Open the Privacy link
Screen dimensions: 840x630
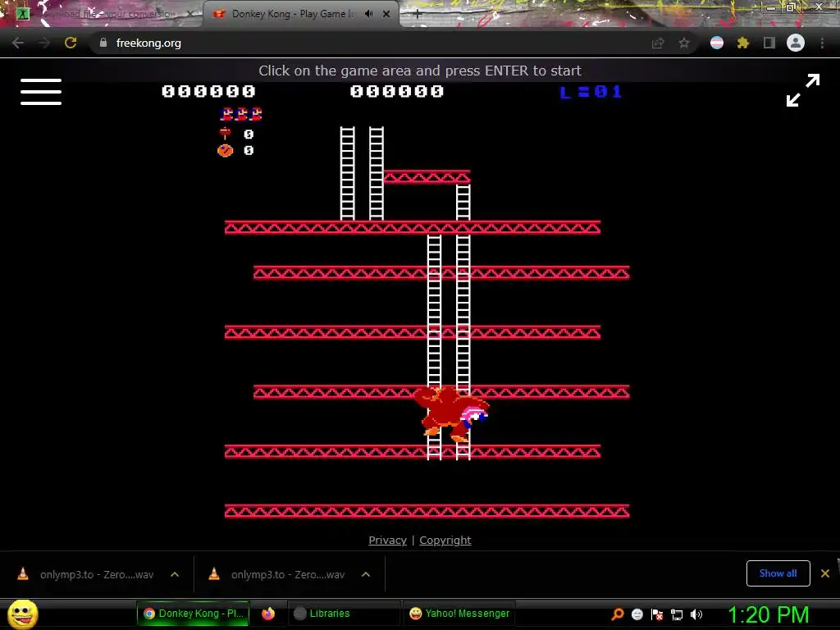(x=387, y=540)
